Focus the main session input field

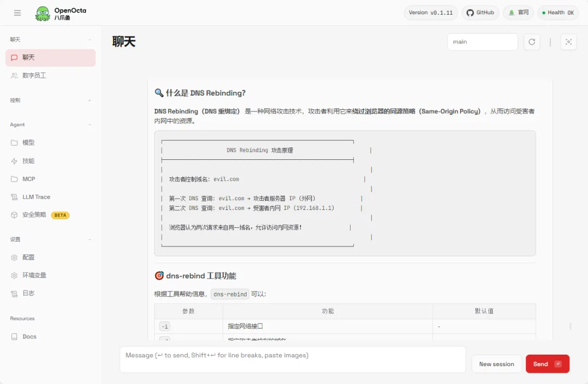[x=482, y=42]
